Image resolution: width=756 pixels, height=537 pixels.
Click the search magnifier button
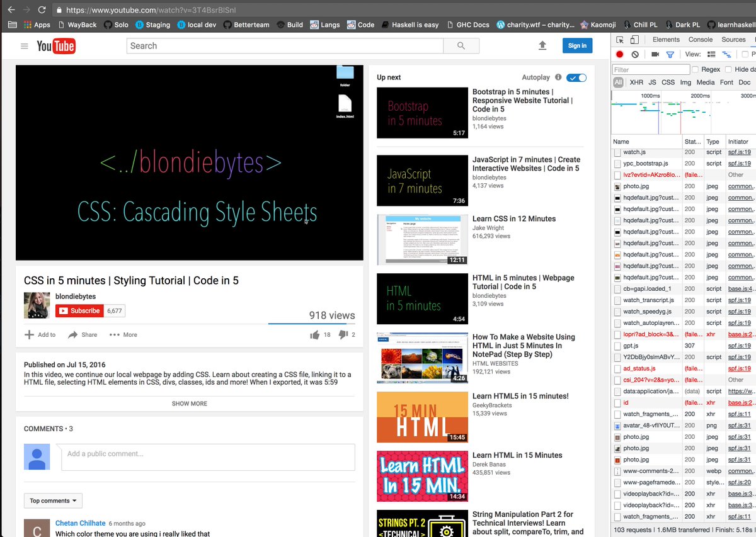[x=461, y=46]
